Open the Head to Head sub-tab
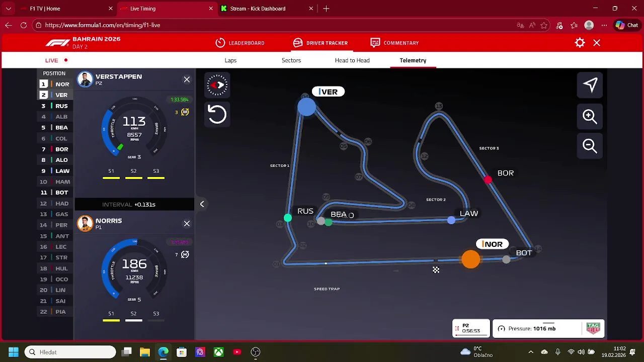The width and height of the screenshot is (644, 362). pyautogui.click(x=352, y=60)
